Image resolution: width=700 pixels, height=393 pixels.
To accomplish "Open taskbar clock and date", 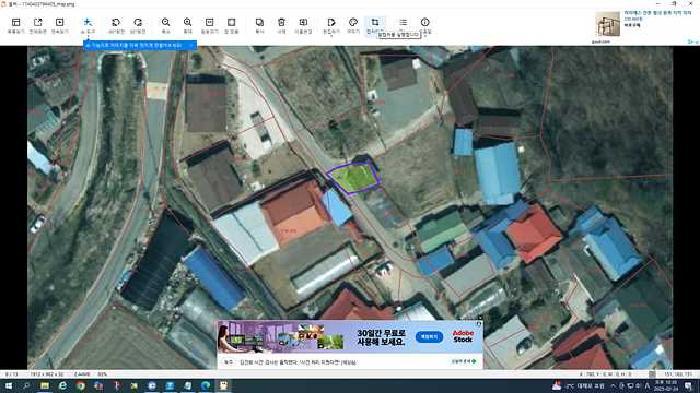I will pyautogui.click(x=666, y=386).
